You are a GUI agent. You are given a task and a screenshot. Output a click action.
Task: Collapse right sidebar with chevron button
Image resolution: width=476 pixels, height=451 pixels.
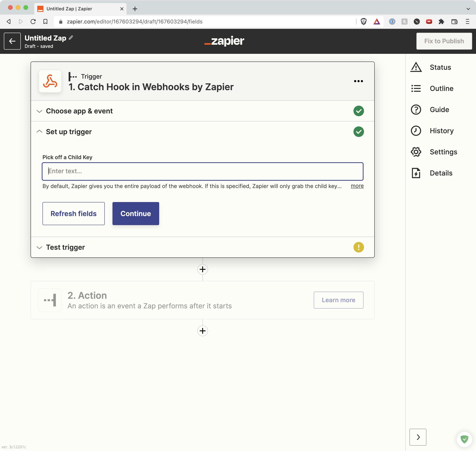(x=418, y=437)
